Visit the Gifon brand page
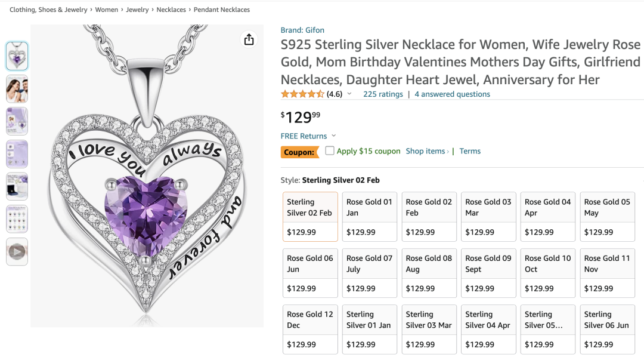The width and height of the screenshot is (644, 357). [302, 30]
